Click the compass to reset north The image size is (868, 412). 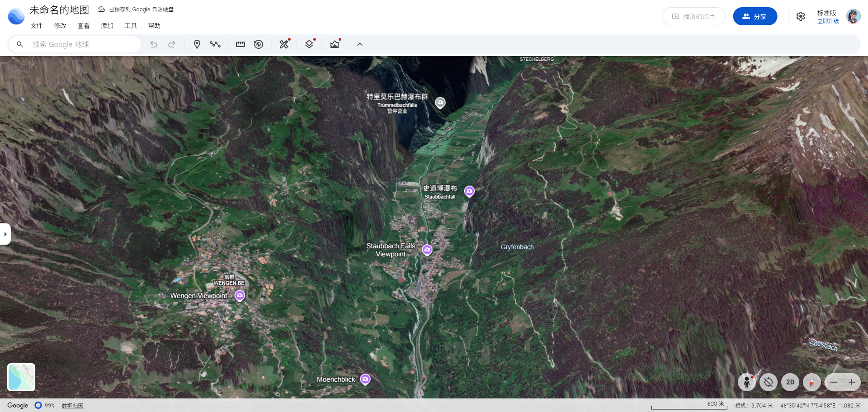click(x=811, y=382)
